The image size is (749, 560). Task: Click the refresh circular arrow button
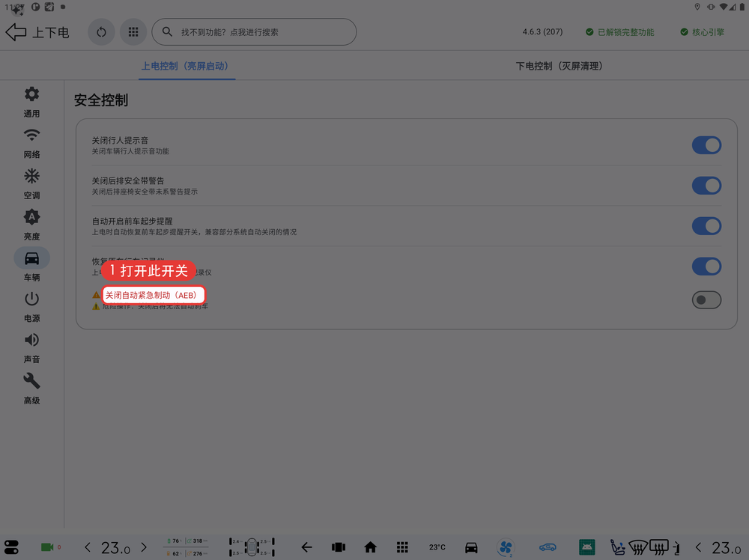101,32
